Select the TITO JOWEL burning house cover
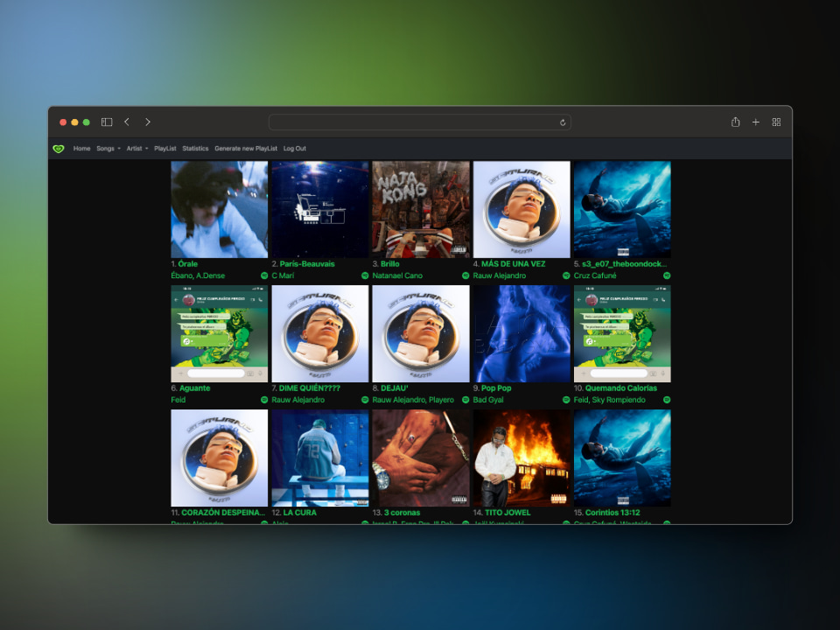 (x=521, y=458)
